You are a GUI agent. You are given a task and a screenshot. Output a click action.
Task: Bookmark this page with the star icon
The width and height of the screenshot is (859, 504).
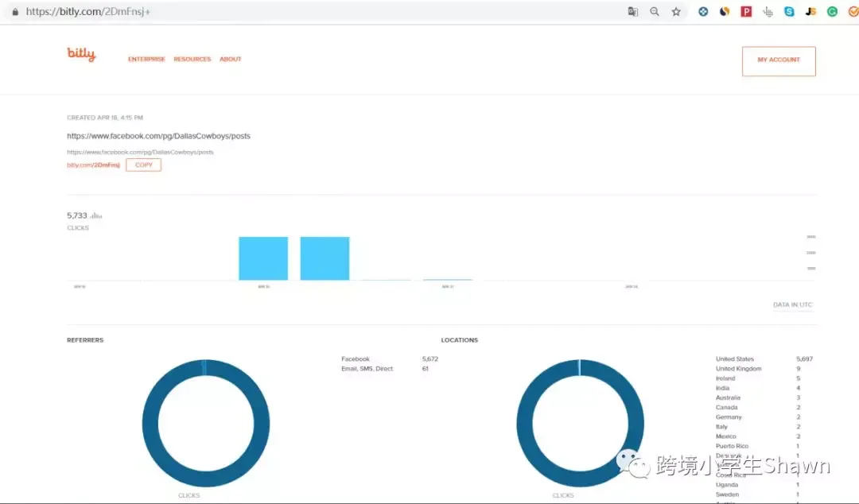pos(676,11)
